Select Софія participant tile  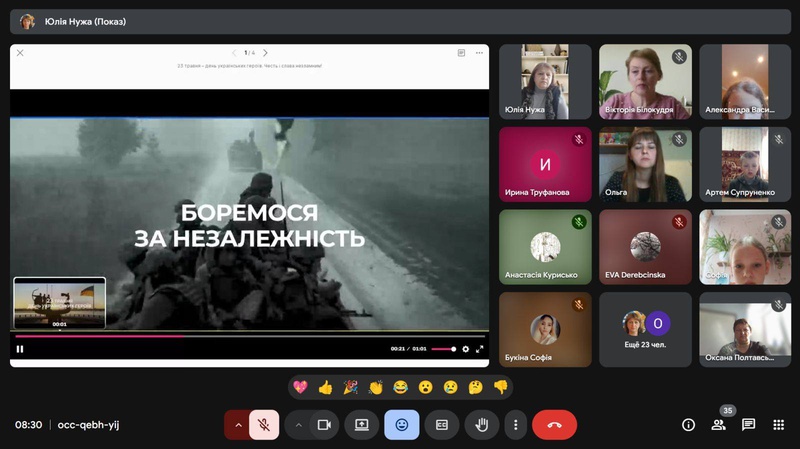745,247
